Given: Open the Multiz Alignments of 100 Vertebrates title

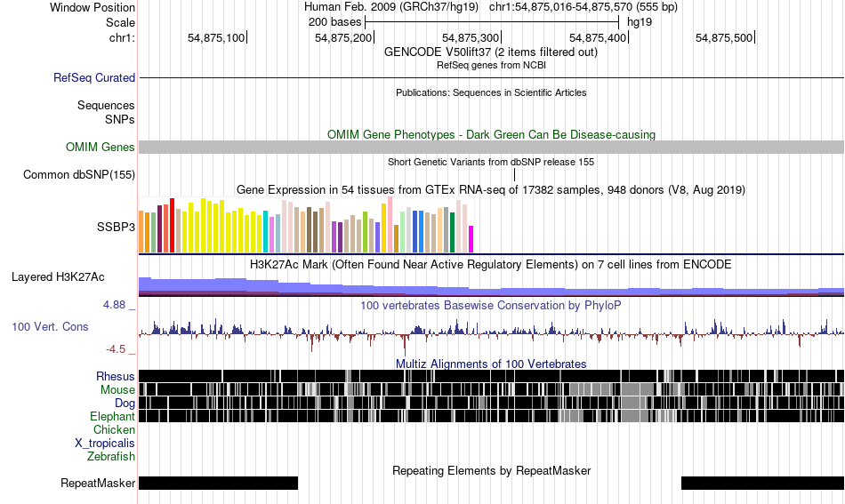Looking at the screenshot, I should 491,364.
